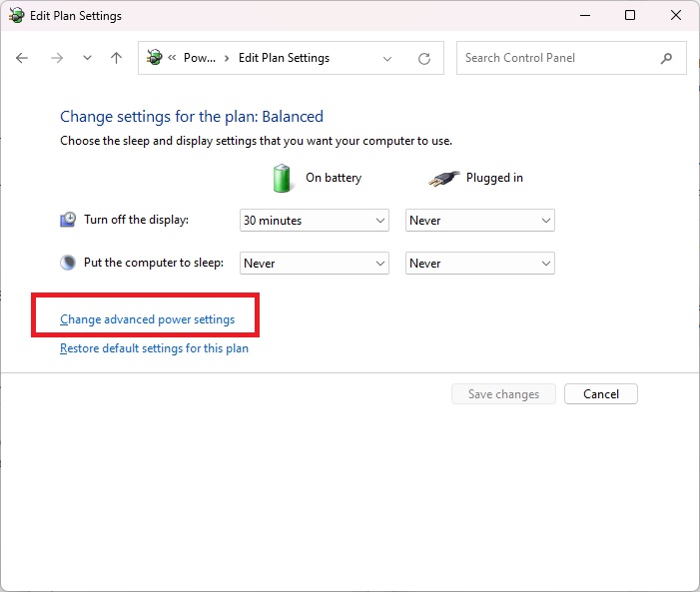The image size is (700, 592).
Task: Click the forward navigation arrow
Action: (x=57, y=58)
